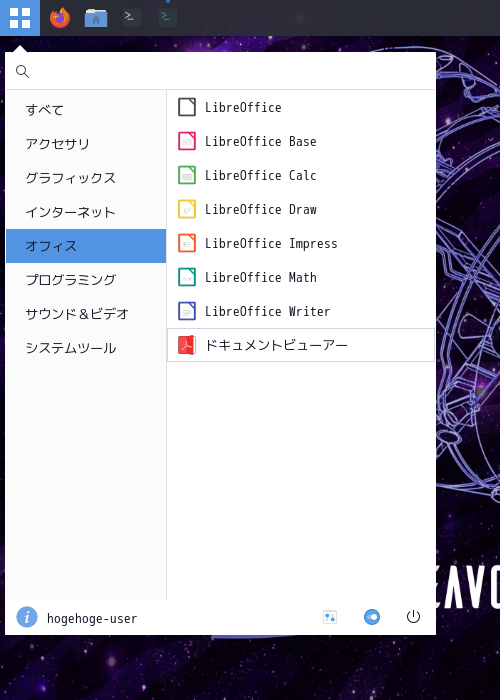Click the LibreOffice start center icon
The height and width of the screenshot is (700, 500).
187,107
